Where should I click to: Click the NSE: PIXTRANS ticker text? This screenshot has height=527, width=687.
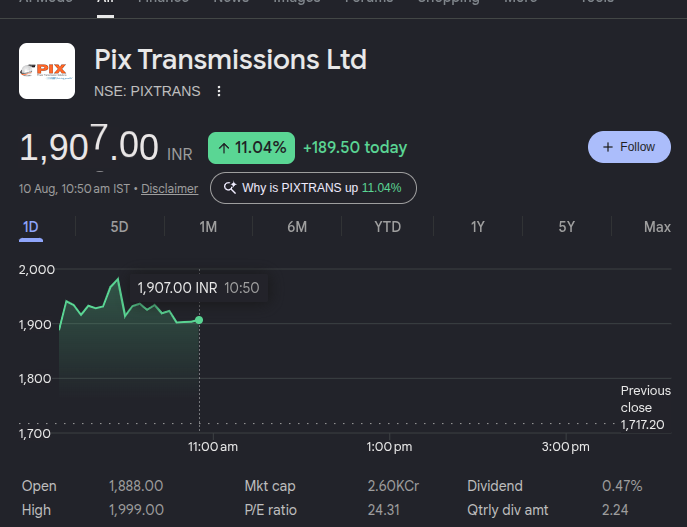point(147,91)
